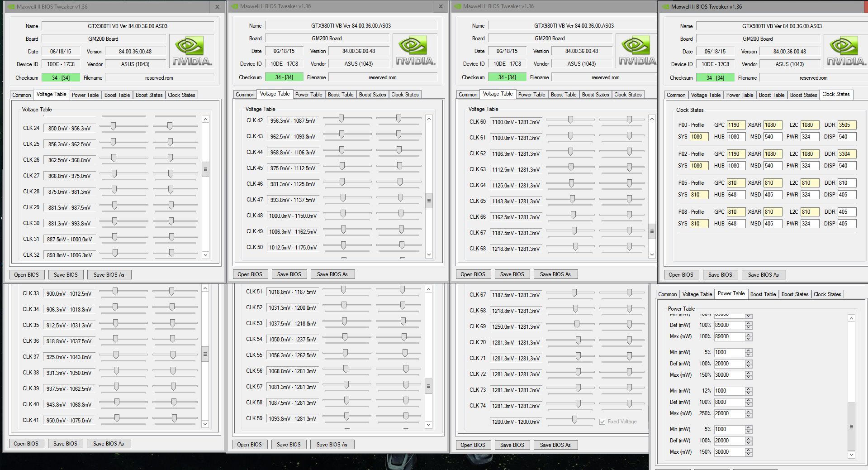This screenshot has height=470, width=868.
Task: Toggle the Fixed Voltage checkbox
Action: [x=602, y=422]
